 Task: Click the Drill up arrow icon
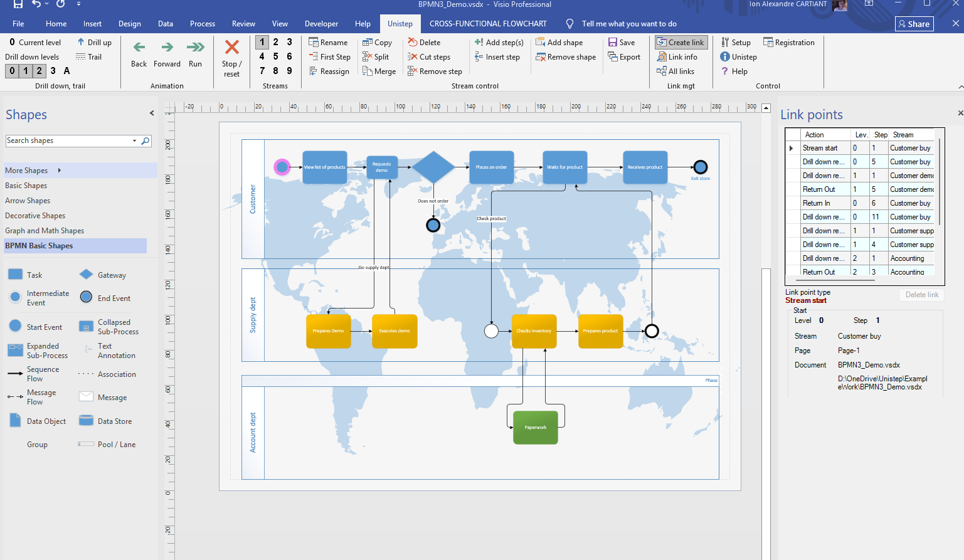(x=81, y=42)
